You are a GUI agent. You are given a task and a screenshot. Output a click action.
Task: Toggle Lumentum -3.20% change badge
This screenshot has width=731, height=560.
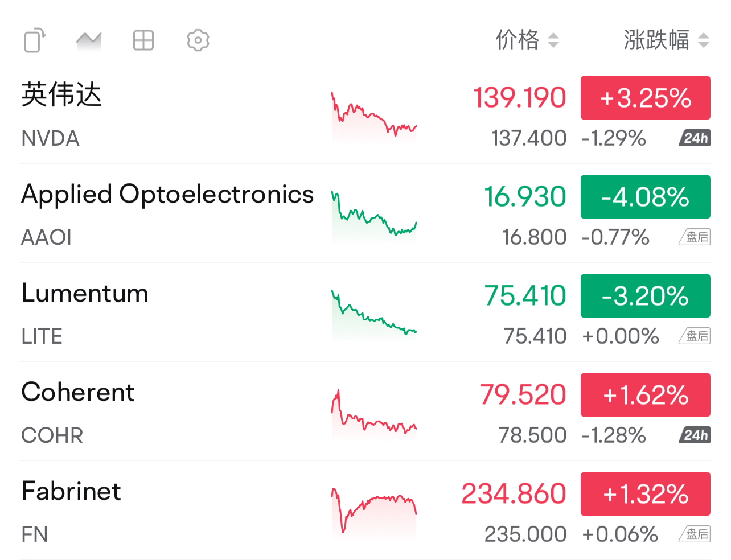coord(646,296)
